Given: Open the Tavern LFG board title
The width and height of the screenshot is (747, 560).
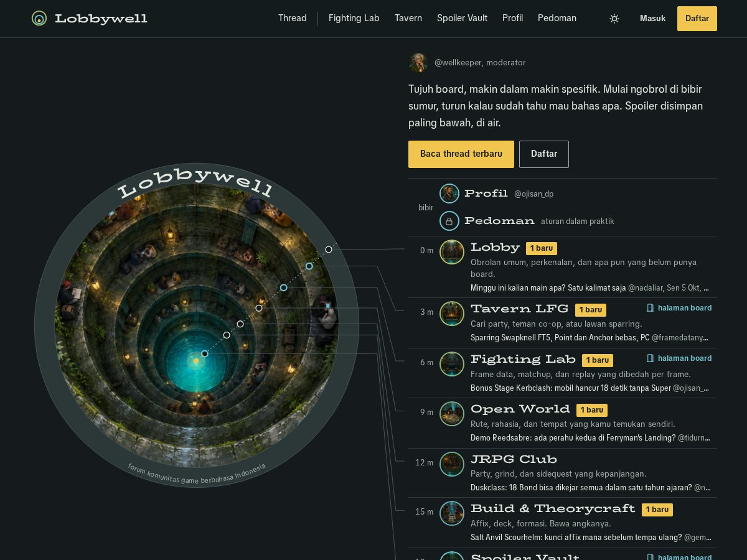Looking at the screenshot, I should (519, 309).
